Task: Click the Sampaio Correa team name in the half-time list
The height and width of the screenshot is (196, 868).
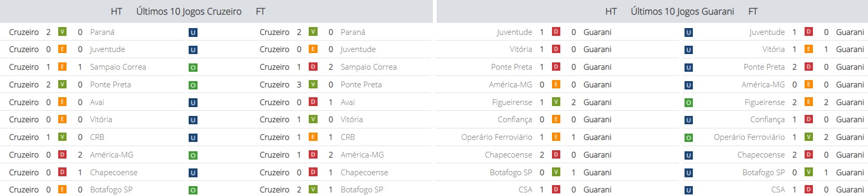Action: tap(118, 67)
